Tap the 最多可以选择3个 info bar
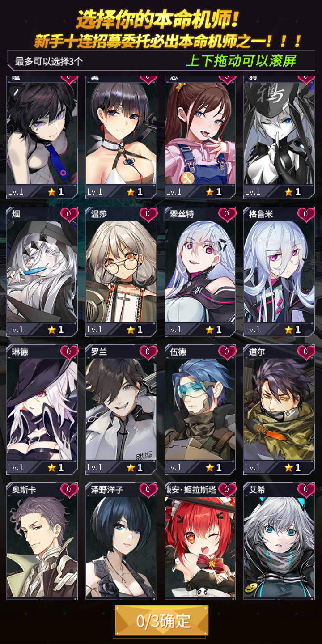 click(x=161, y=61)
